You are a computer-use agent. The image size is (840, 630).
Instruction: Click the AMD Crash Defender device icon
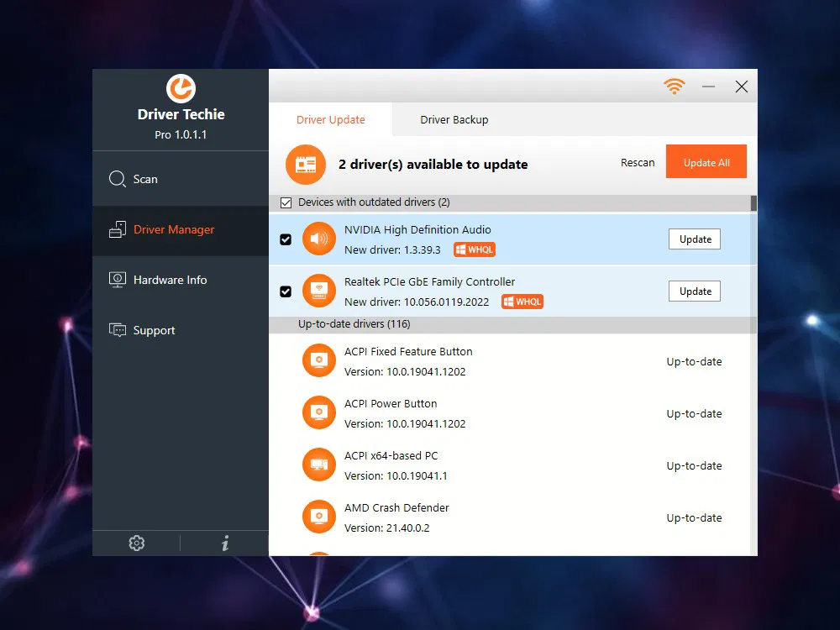coord(318,517)
